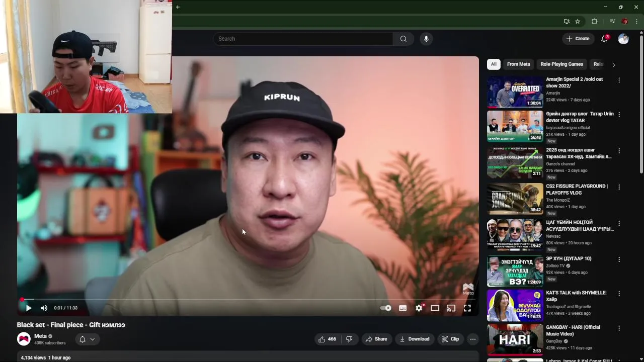This screenshot has width=644, height=362.
Task: Enter fullscreen mode
Action: pyautogui.click(x=467, y=308)
